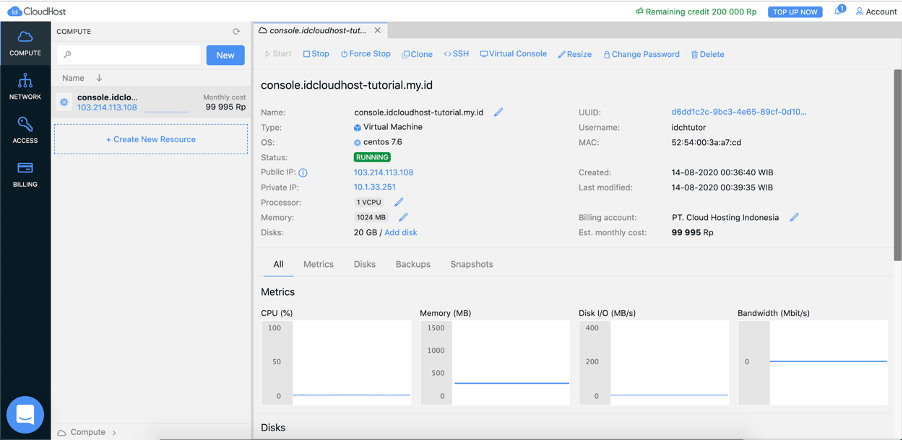Clone the virtual machine

[x=417, y=54]
